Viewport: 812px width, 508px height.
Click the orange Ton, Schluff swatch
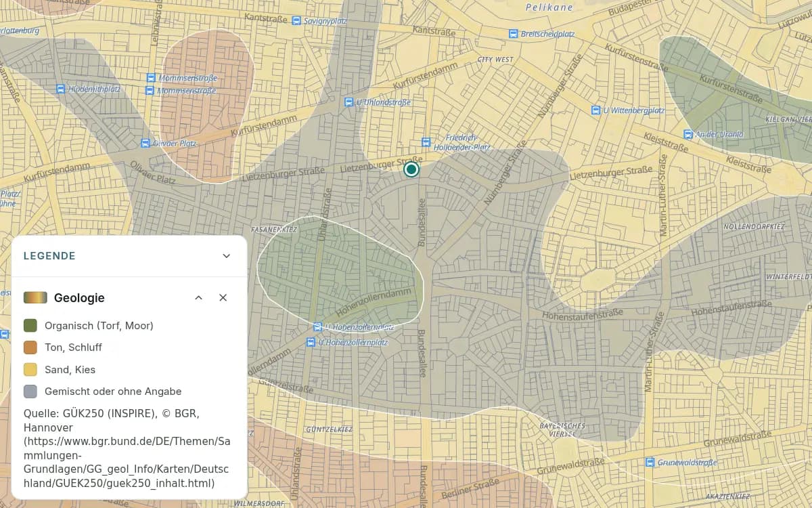click(x=30, y=347)
